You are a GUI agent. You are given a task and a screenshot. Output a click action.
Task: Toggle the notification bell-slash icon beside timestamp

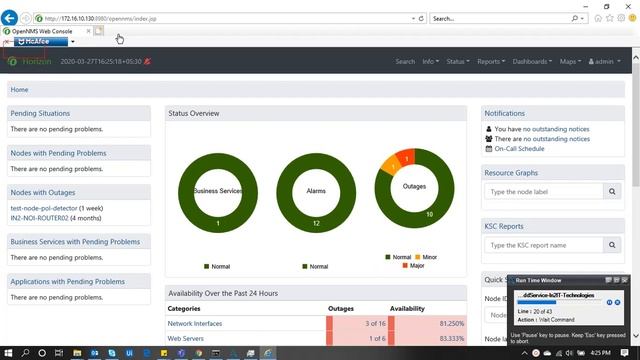point(147,61)
